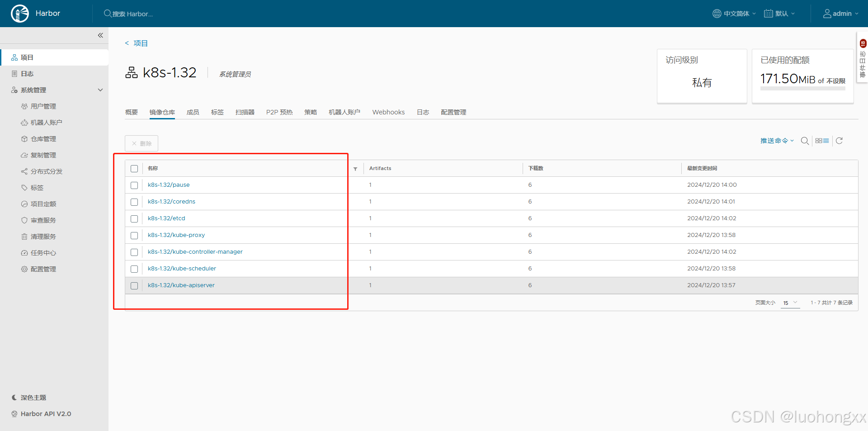Click the storage quota usage bar
The width and height of the screenshot is (868, 431).
pyautogui.click(x=802, y=89)
